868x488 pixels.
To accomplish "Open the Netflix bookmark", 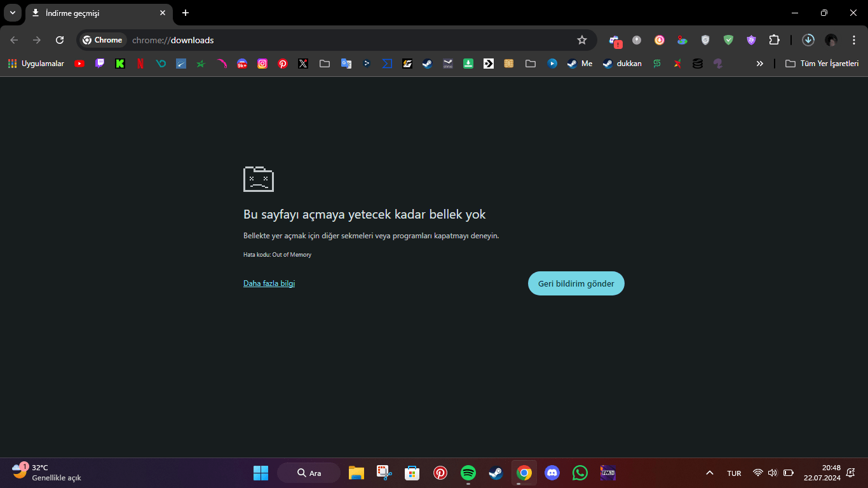I will (140, 64).
